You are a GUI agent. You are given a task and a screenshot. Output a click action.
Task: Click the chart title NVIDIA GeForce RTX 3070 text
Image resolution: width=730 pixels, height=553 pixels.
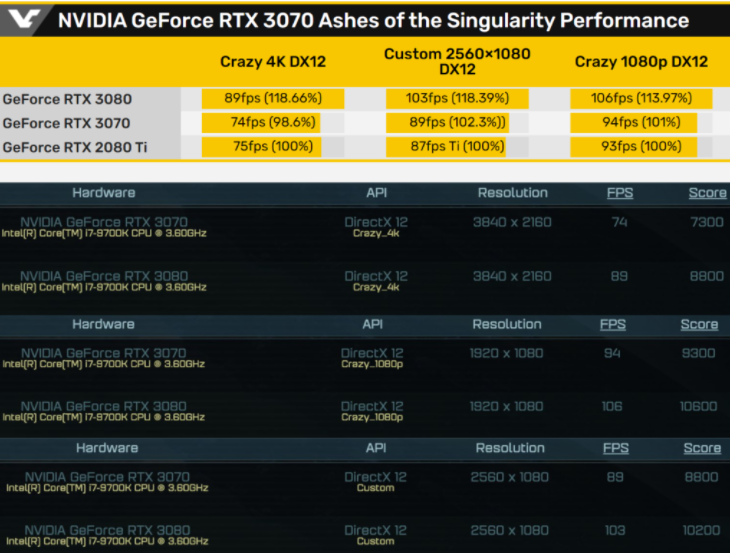(372, 20)
